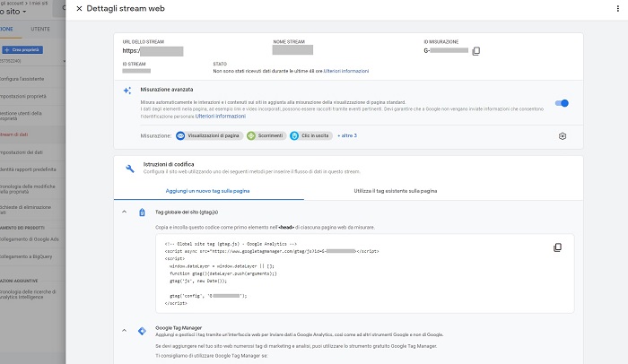The height and width of the screenshot is (364, 628).
Task: Open Identità rapporti predefinita
Action: pos(28,169)
